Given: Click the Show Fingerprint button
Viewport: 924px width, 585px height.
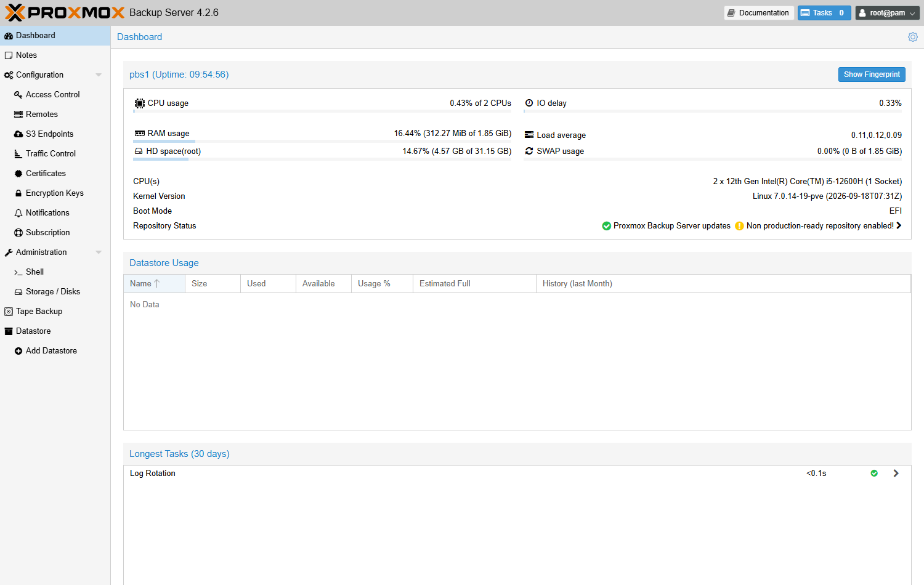Looking at the screenshot, I should (x=872, y=75).
